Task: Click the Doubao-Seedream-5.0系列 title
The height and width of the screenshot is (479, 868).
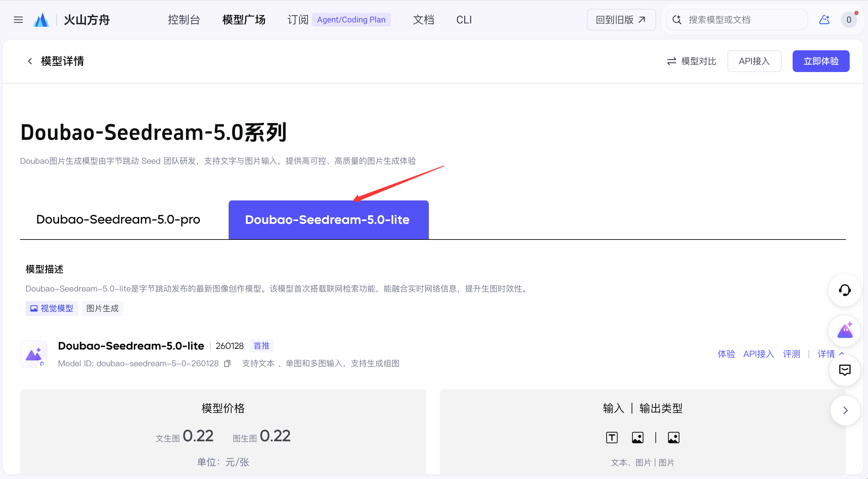Action: point(153,132)
